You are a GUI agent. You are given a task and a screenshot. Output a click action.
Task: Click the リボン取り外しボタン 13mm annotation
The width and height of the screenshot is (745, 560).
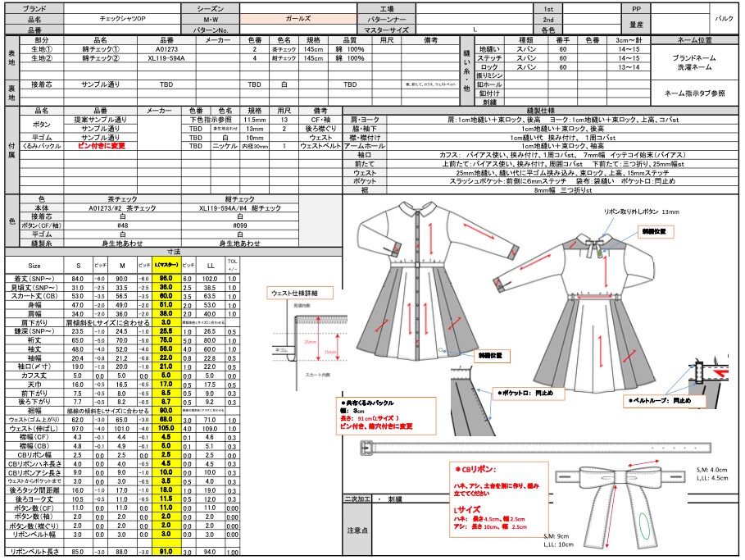[x=641, y=212]
